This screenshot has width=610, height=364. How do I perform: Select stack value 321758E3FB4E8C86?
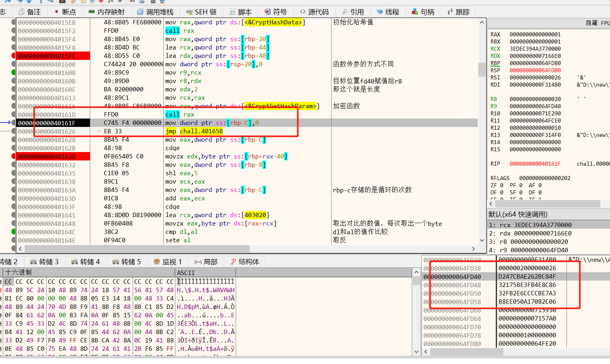click(527, 285)
